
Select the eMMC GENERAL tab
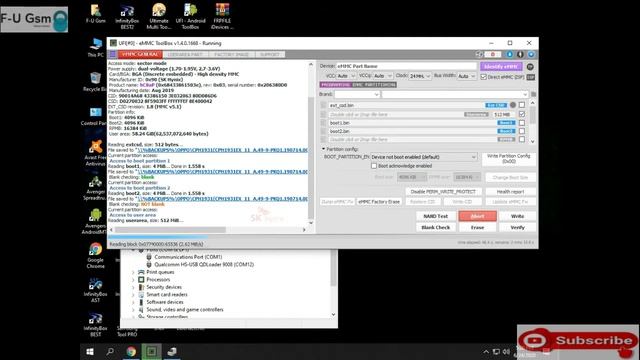click(x=140, y=54)
